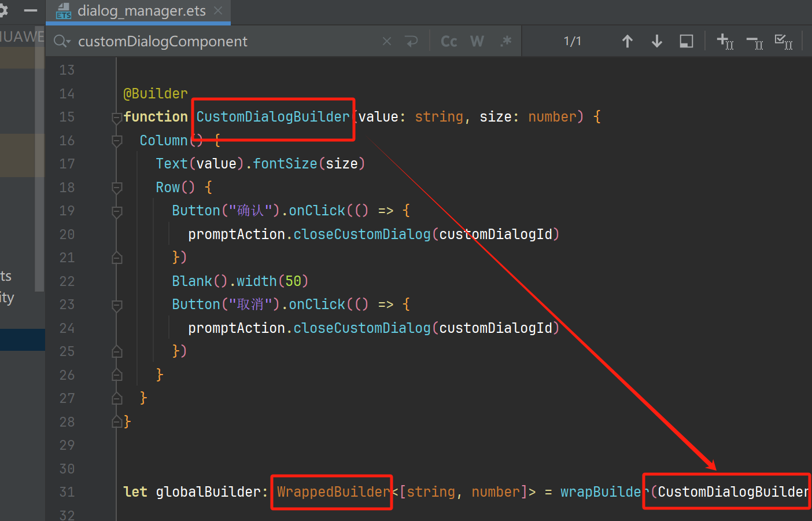Click Blank() on line 22

tap(200, 281)
